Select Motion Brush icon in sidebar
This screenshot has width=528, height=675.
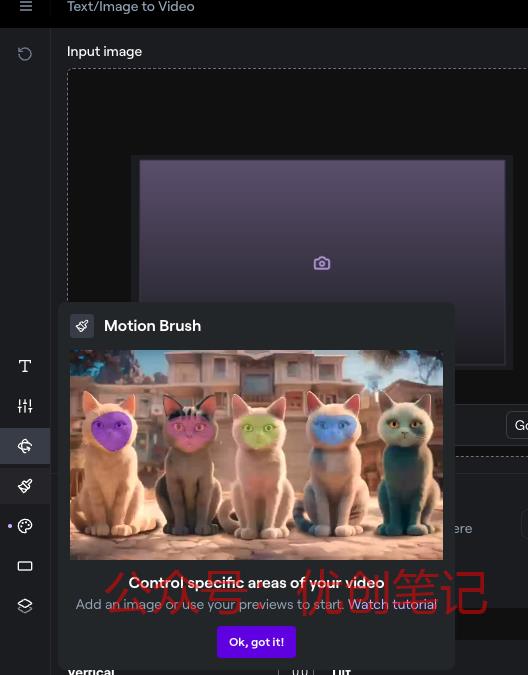coord(25,486)
